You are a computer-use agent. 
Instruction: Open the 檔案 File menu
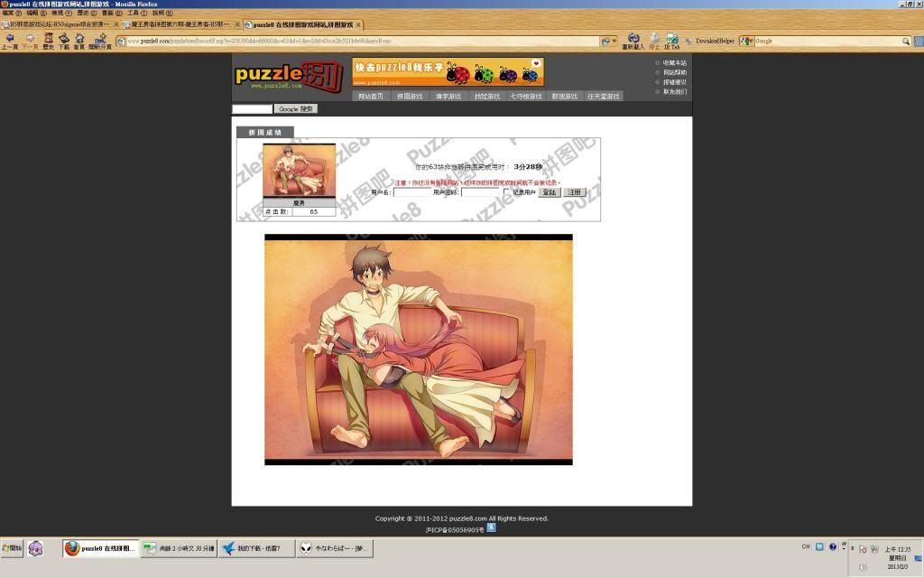tap(12, 13)
